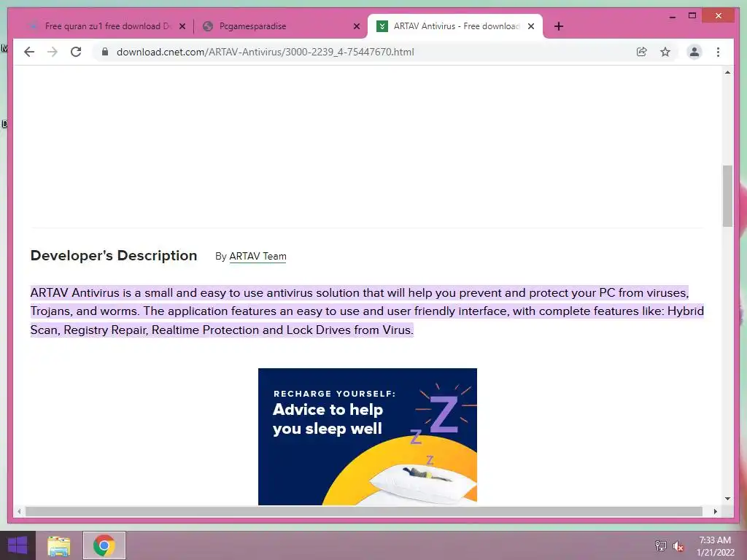
Task: Close the ARTAV Antivirus tab
Action: (531, 27)
